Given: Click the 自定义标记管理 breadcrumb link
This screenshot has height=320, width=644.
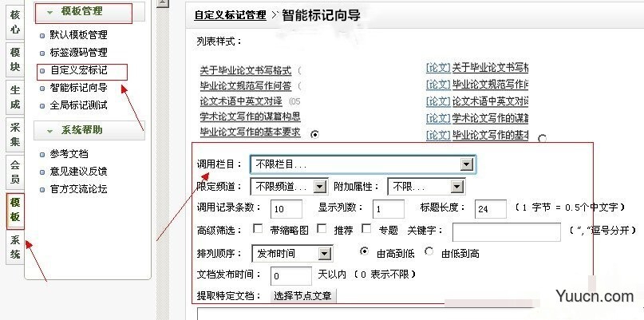Looking at the screenshot, I should (x=229, y=15).
